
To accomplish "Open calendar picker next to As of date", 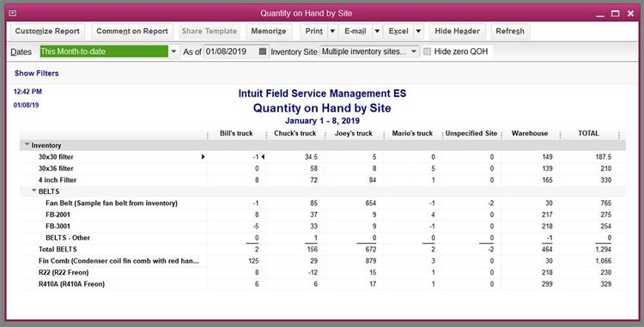I will (263, 51).
